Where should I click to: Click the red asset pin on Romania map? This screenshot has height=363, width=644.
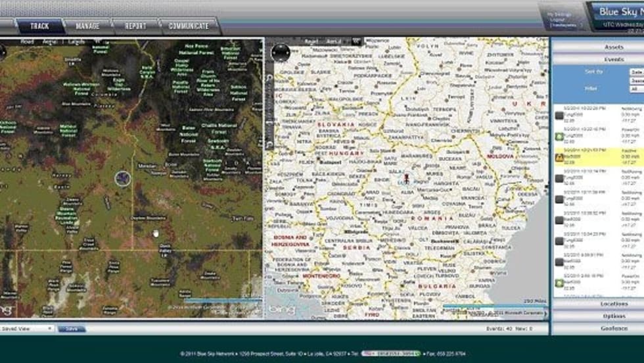407,179
